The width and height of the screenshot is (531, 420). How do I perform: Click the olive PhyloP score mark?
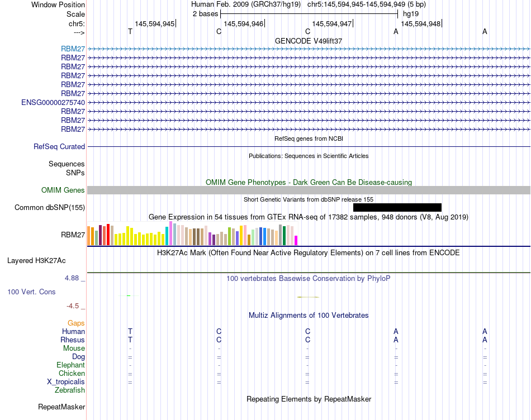coord(308,297)
